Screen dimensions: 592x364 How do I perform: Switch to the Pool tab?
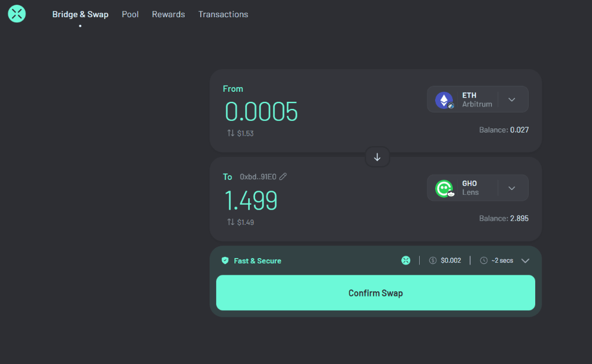tap(130, 14)
